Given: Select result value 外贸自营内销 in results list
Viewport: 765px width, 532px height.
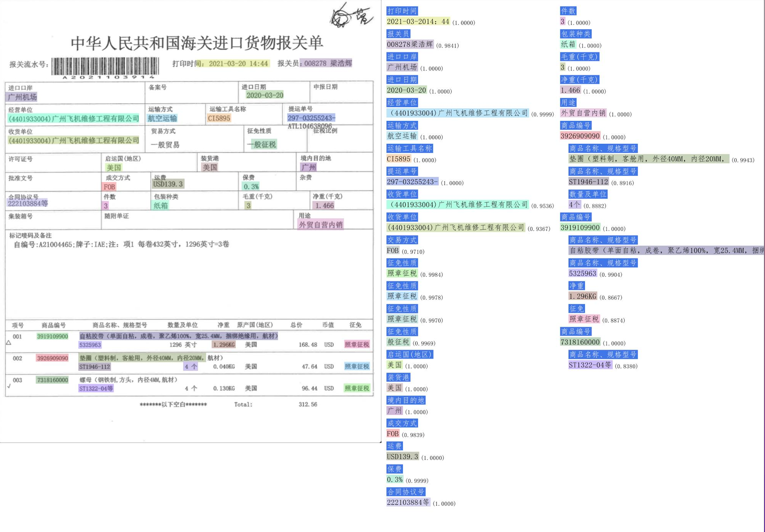Looking at the screenshot, I should pos(583,113).
